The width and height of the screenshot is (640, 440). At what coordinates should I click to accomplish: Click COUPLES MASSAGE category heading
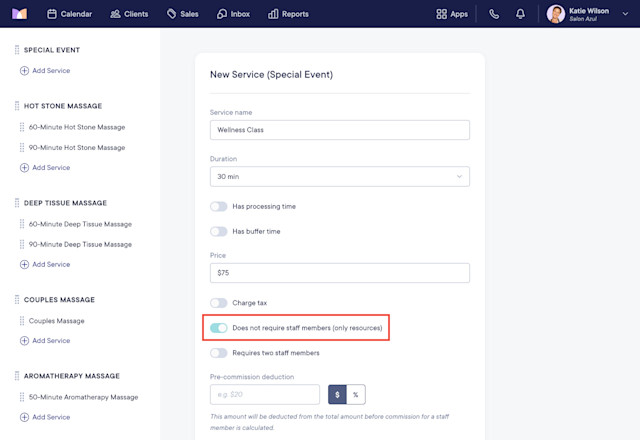coord(59,300)
